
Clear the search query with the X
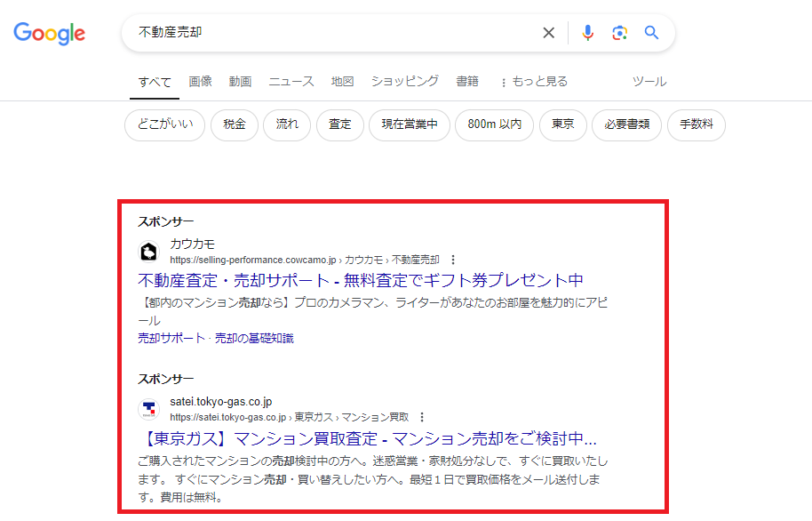548,32
